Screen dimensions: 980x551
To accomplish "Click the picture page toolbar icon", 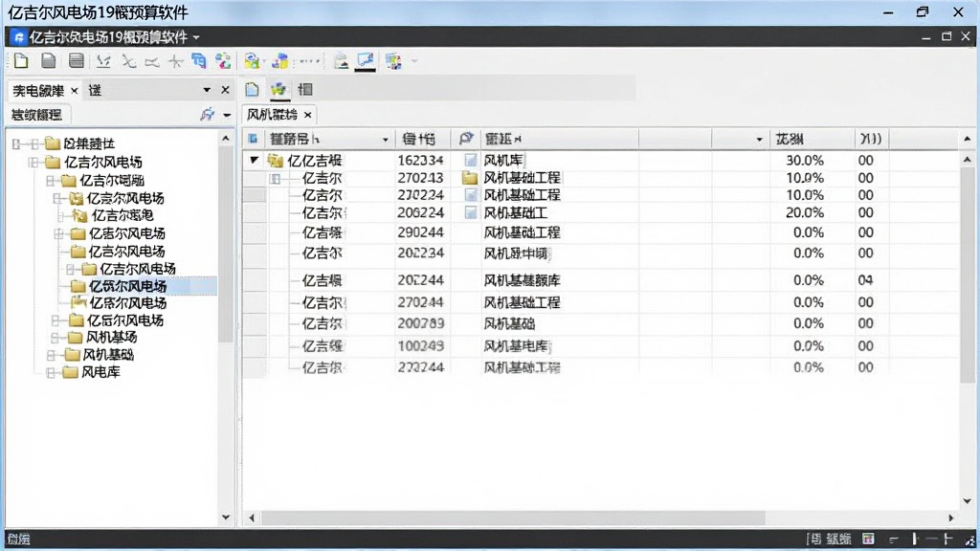I will click(x=341, y=60).
